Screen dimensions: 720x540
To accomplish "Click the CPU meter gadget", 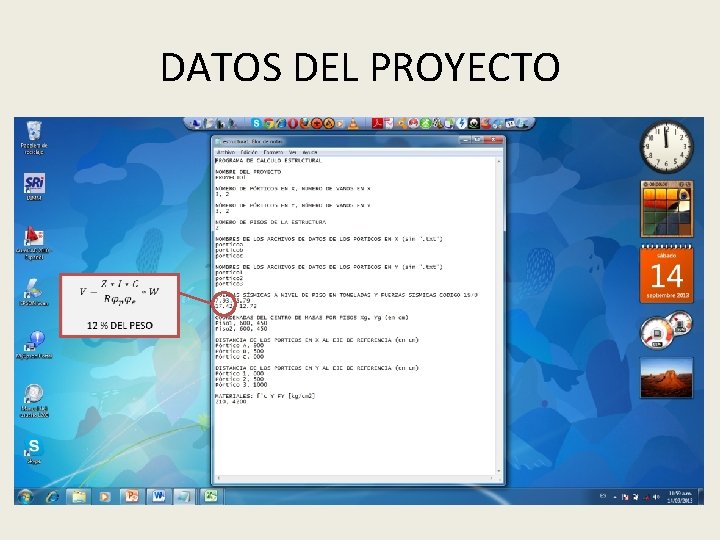I will 666,329.
